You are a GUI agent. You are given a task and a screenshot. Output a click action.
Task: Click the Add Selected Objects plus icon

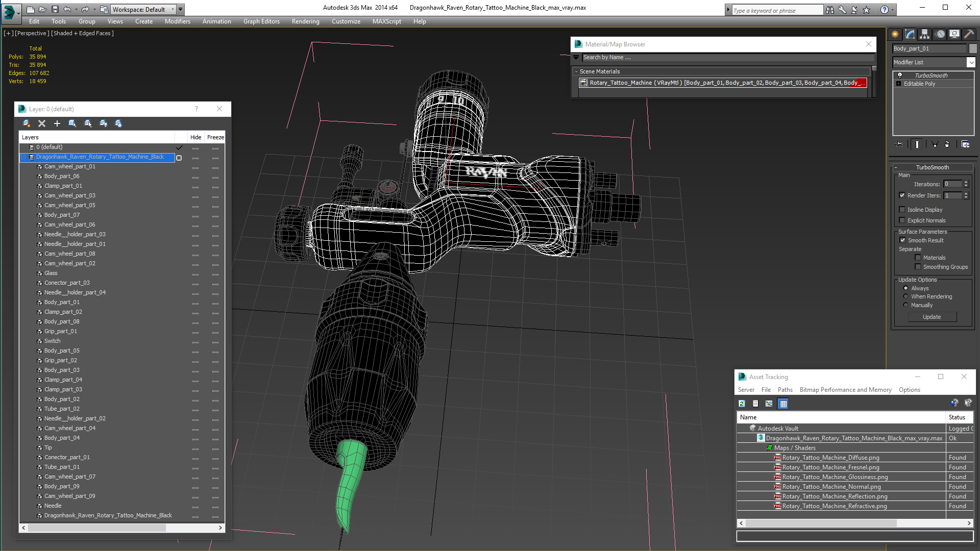[57, 123]
